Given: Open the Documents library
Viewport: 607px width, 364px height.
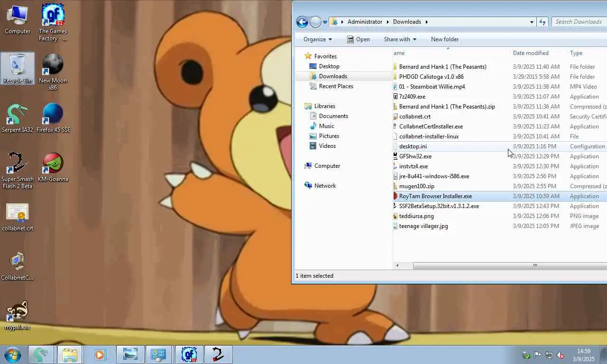Looking at the screenshot, I should (333, 116).
